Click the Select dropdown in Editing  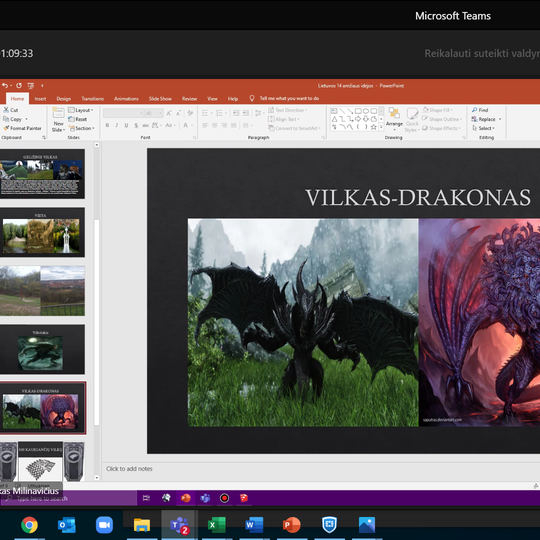(484, 128)
